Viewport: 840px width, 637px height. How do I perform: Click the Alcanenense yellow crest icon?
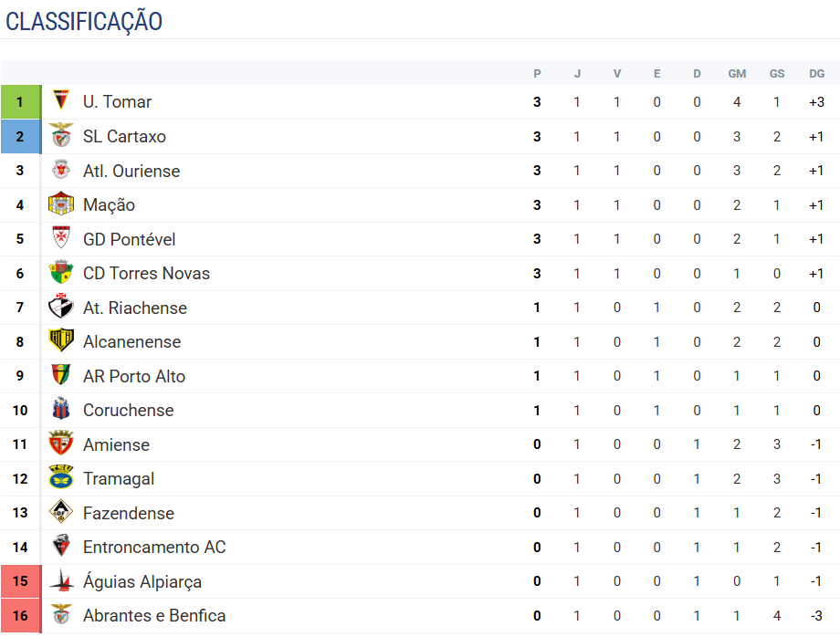(61, 341)
